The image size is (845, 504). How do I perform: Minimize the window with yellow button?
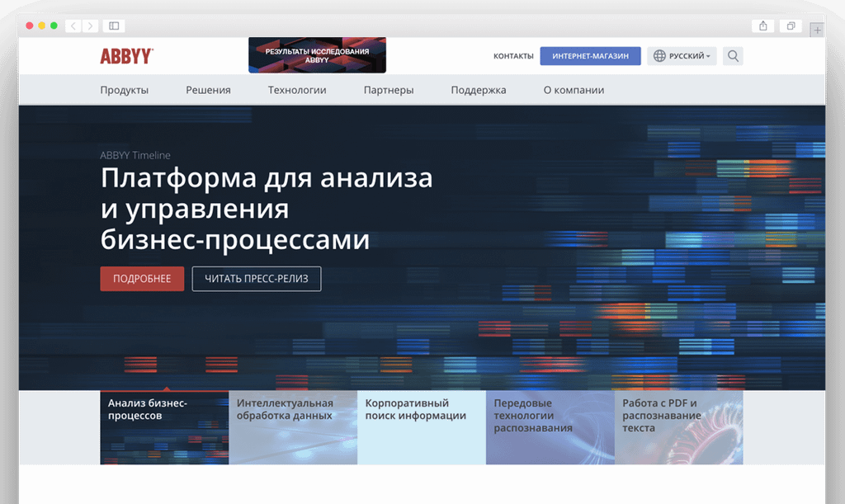41,26
